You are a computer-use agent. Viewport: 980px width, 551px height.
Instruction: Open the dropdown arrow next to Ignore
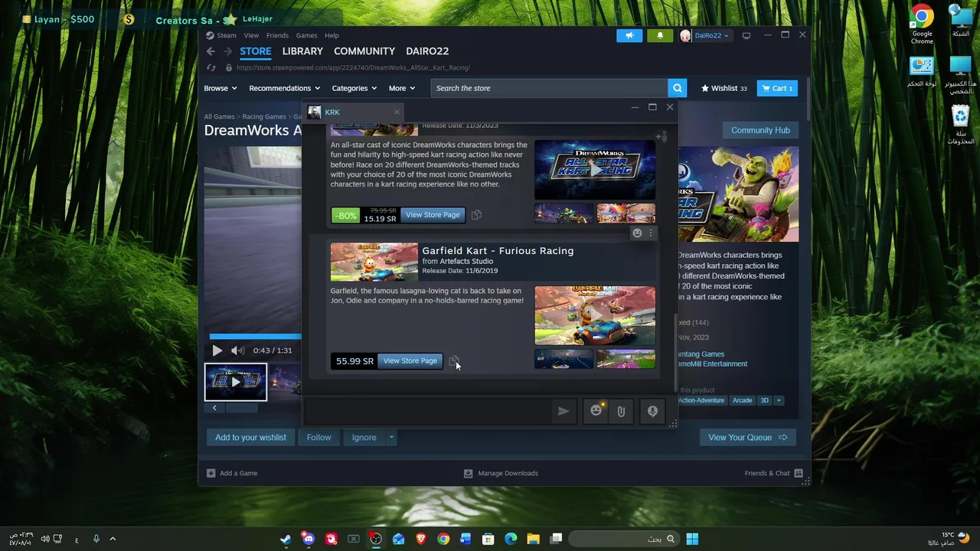[x=390, y=438]
